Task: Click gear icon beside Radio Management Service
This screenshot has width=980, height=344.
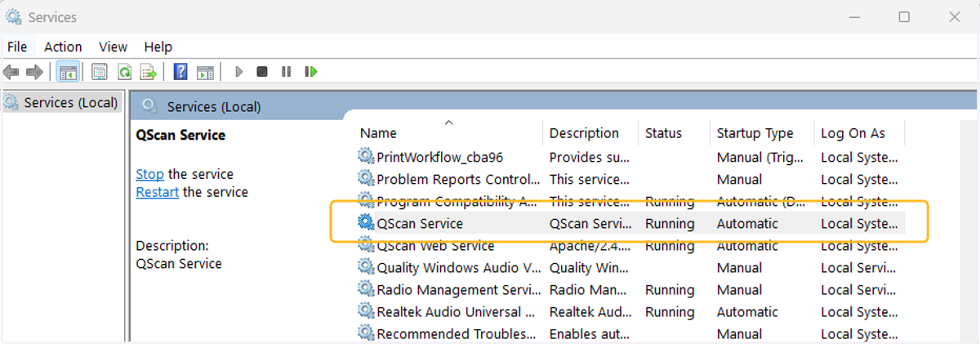Action: (366, 289)
